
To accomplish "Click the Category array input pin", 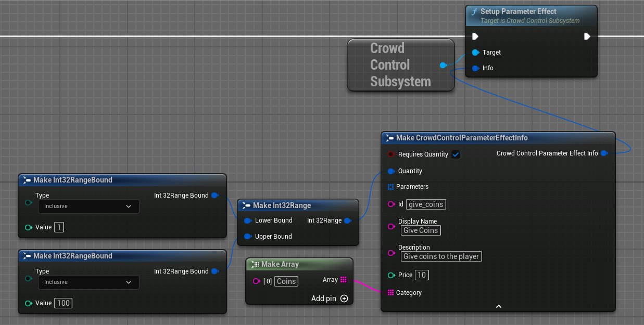I will (x=390, y=293).
